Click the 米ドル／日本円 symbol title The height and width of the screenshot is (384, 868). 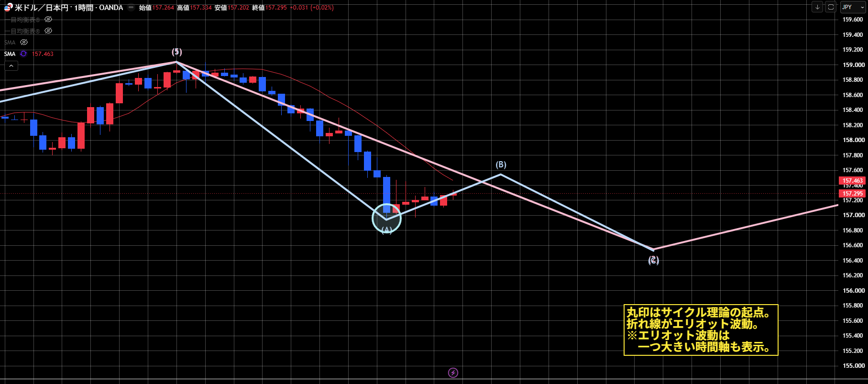point(42,8)
